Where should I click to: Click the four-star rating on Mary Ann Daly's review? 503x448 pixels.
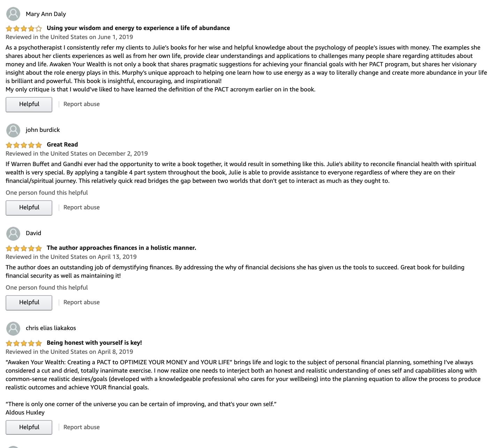(24, 28)
